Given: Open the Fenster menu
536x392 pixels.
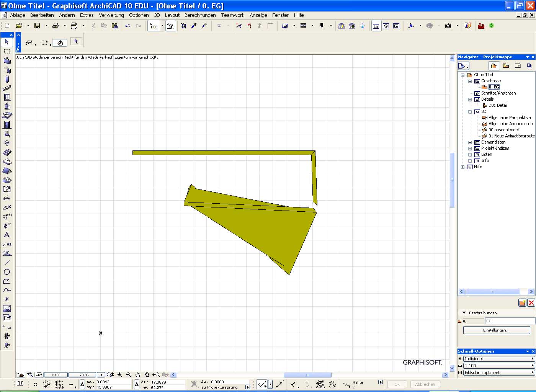Looking at the screenshot, I should (x=280, y=15).
